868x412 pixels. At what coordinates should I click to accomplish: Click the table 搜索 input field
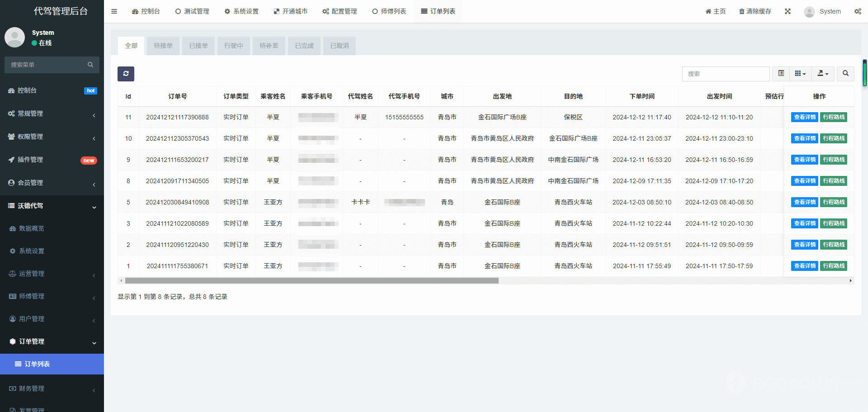tap(726, 74)
